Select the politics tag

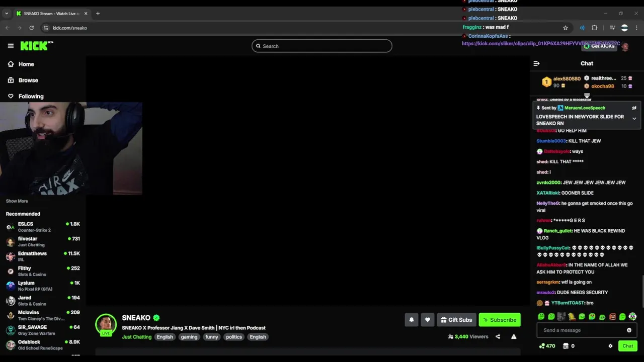point(234,337)
